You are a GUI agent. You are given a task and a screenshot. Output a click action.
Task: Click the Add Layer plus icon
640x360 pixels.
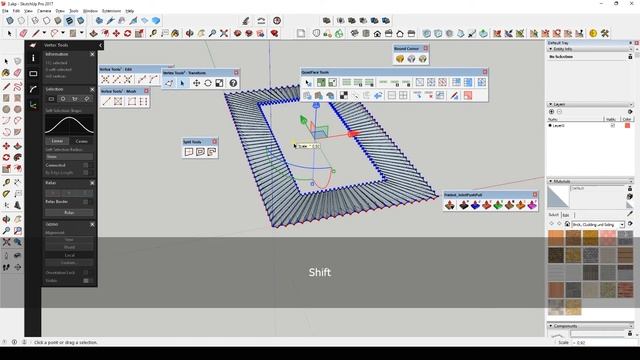coord(551,111)
